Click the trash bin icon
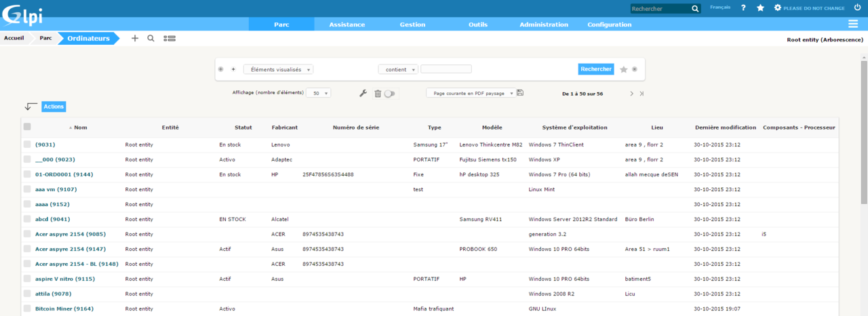The height and width of the screenshot is (316, 868). pos(378,94)
